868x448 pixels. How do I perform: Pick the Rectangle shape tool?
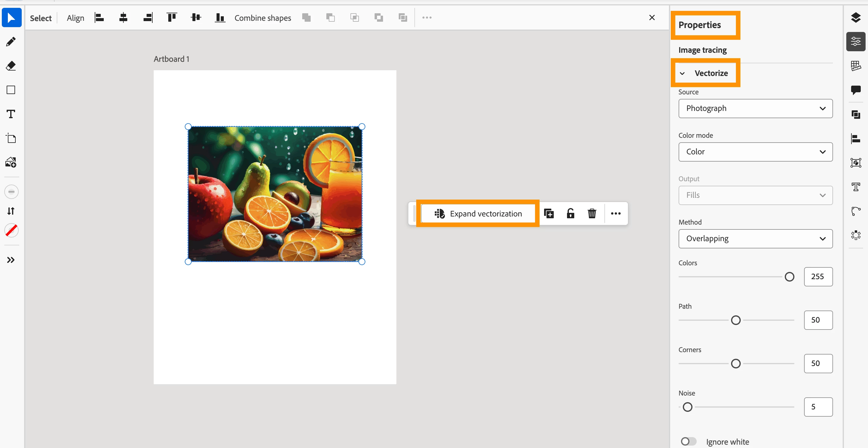pos(11,90)
